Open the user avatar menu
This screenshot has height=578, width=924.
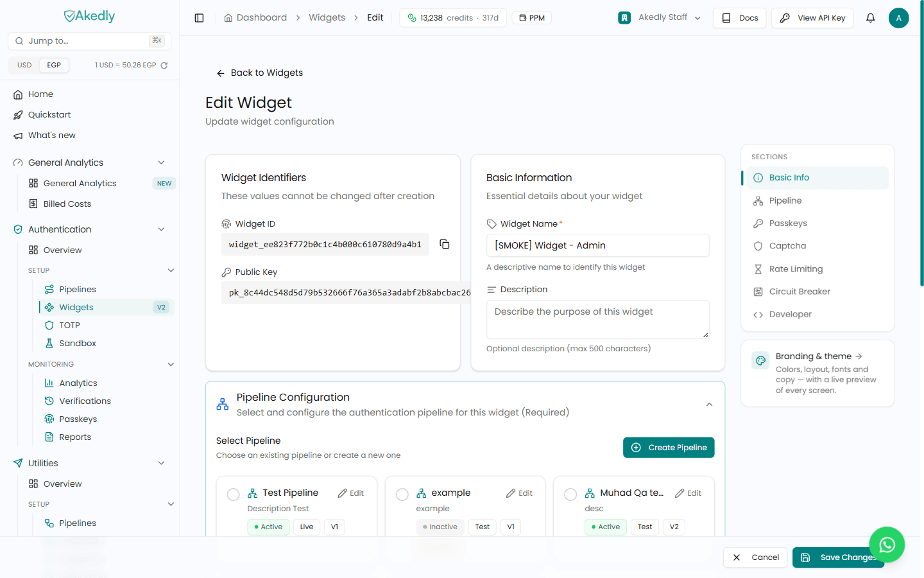tap(899, 18)
